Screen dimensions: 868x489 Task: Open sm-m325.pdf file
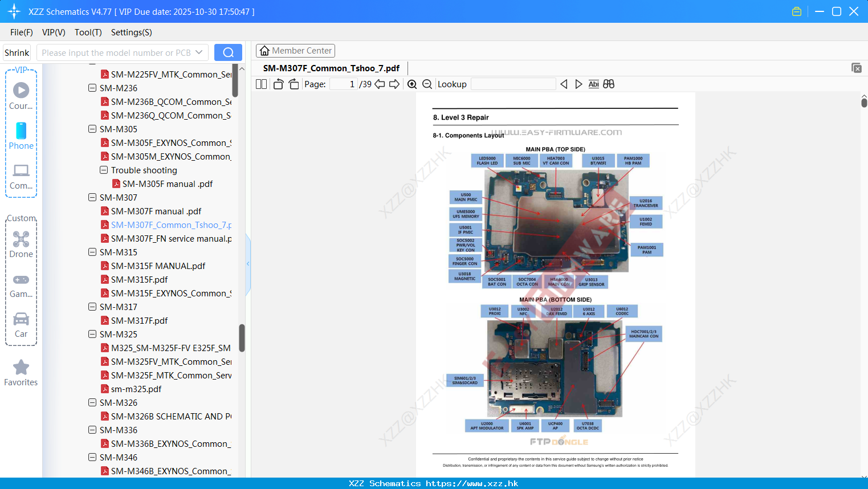pyautogui.click(x=136, y=389)
